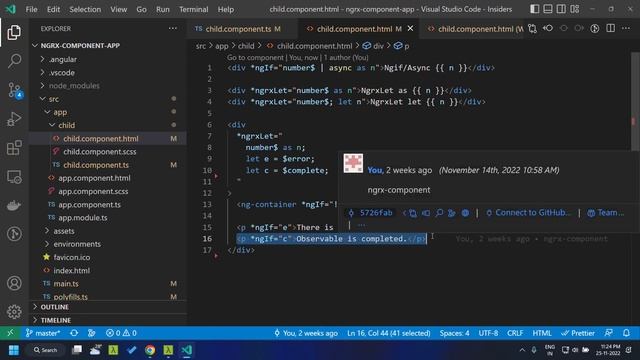The image size is (640, 360).
Task: Click the errors and warnings counter
Action: tap(121, 333)
